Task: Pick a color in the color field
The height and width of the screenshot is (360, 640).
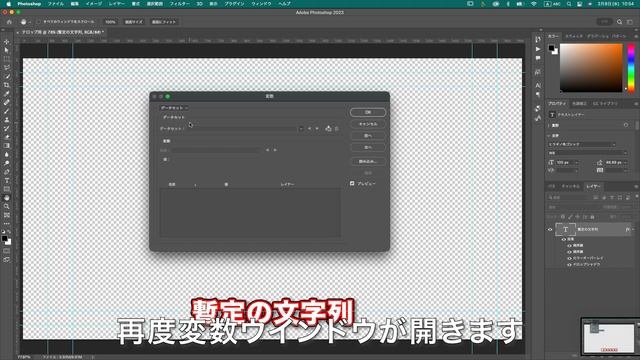Action: pos(591,68)
